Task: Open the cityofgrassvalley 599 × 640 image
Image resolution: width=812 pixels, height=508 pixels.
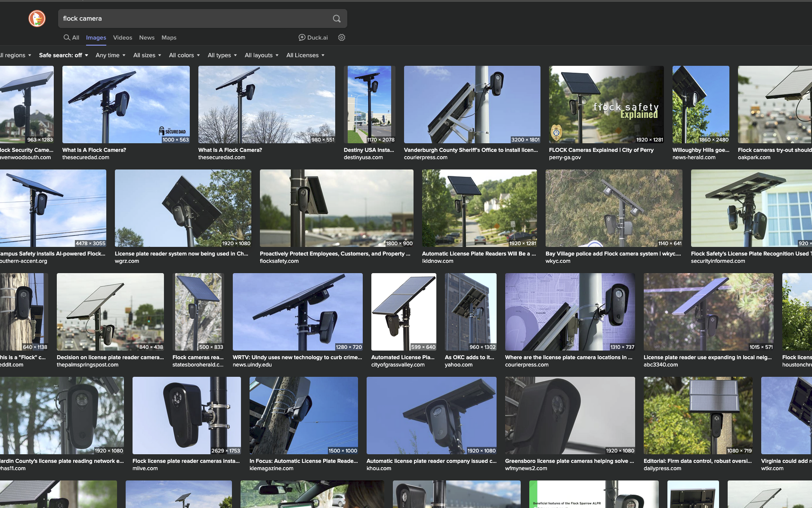Action: pyautogui.click(x=404, y=312)
